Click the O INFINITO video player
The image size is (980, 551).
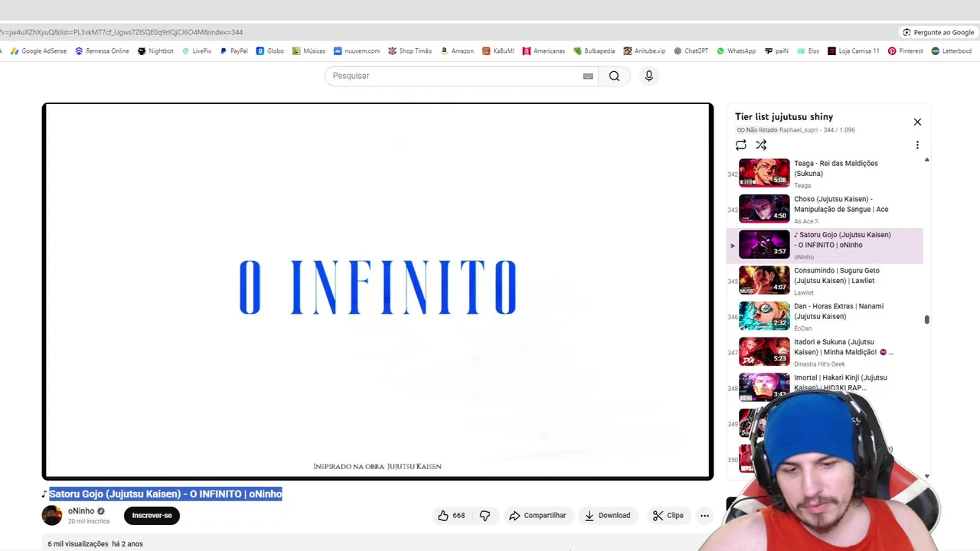pos(377,292)
